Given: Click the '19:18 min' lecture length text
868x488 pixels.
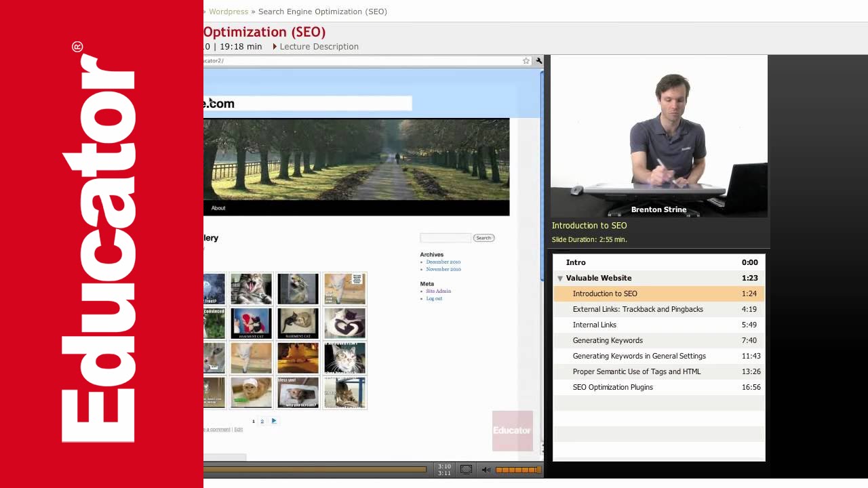Looking at the screenshot, I should point(241,47).
